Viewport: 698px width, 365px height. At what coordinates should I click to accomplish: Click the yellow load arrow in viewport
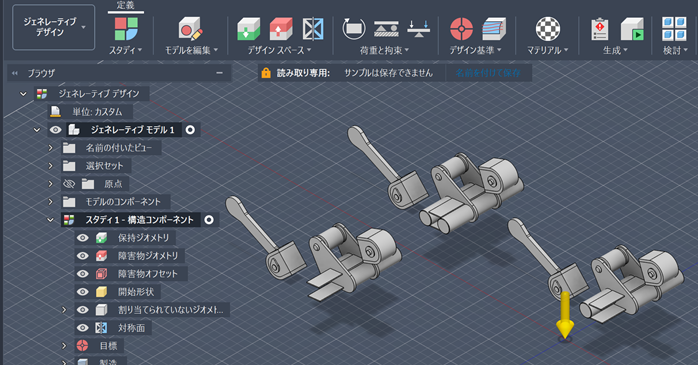coord(565,315)
